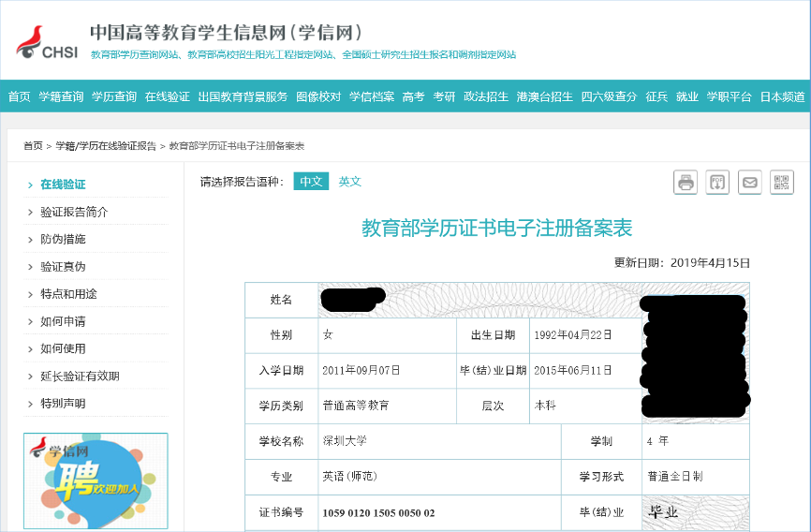Print the report using printer icon
The height and width of the screenshot is (532, 811).
coord(686,182)
